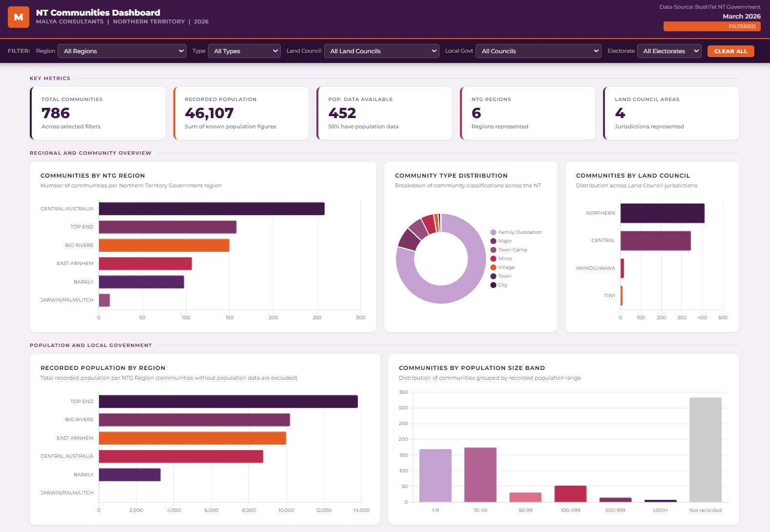The image size is (770, 532).
Task: Click the Not recorded gray bar
Action: [706, 450]
